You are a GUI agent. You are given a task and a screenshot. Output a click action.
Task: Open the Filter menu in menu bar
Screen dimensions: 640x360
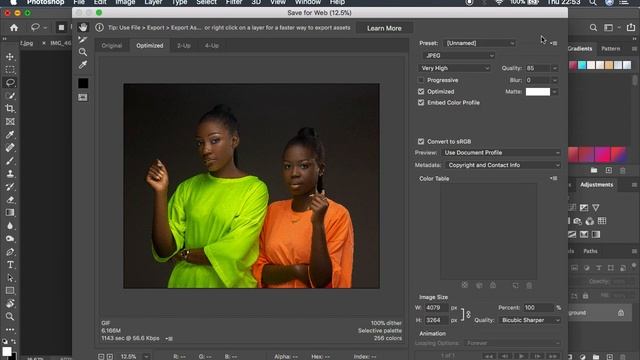233,2
